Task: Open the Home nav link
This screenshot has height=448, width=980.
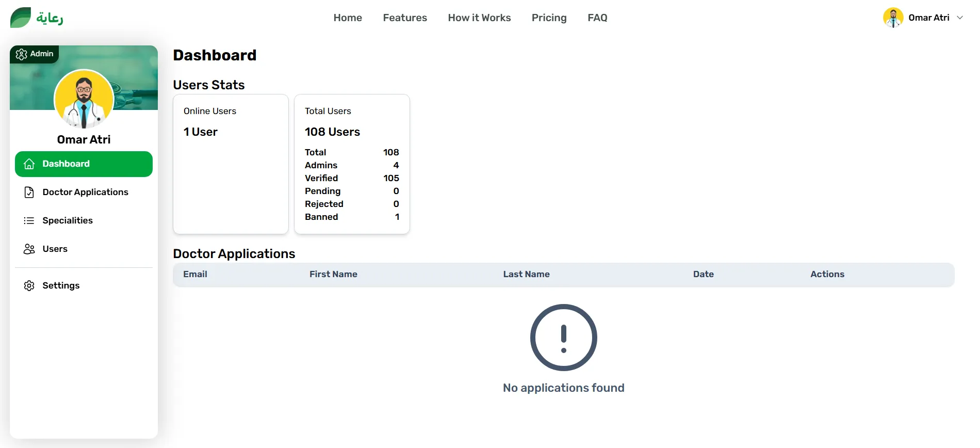Action: pyautogui.click(x=348, y=18)
